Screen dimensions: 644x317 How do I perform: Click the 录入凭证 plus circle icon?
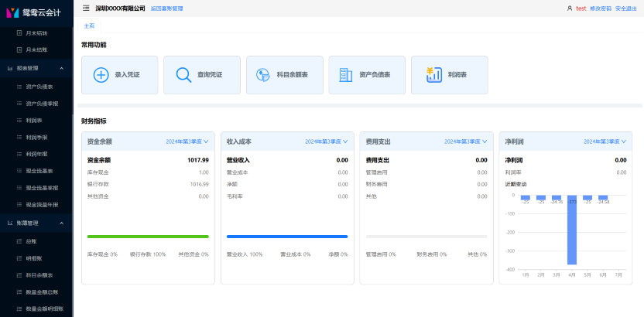coord(101,75)
